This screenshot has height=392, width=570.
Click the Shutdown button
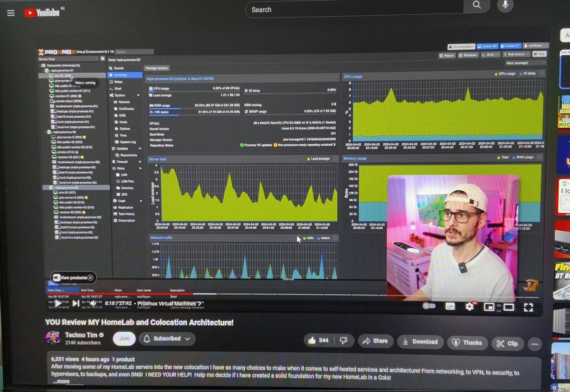[468, 55]
